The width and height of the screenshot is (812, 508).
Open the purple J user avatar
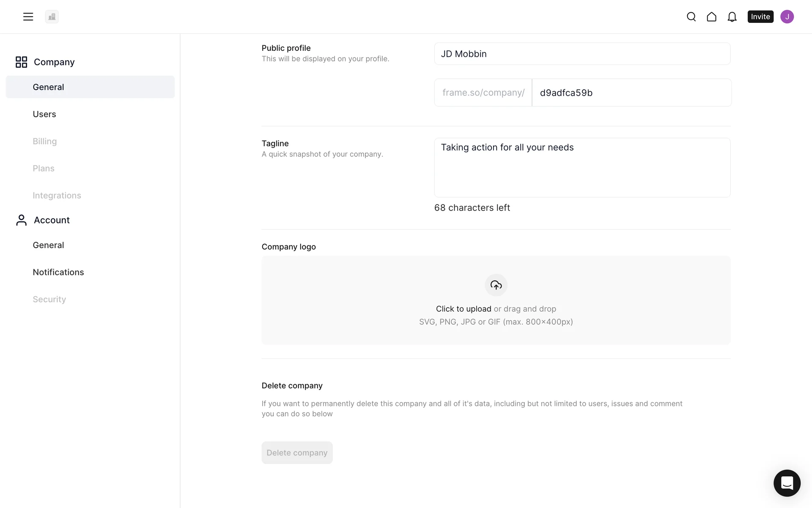787,17
